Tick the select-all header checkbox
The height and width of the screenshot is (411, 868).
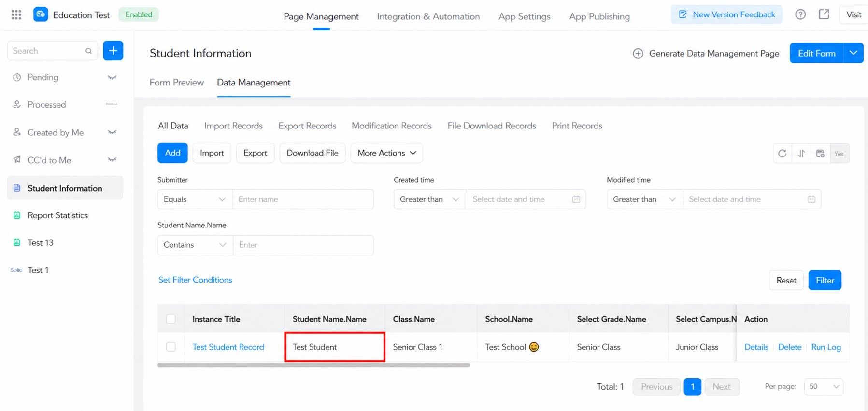click(x=171, y=319)
